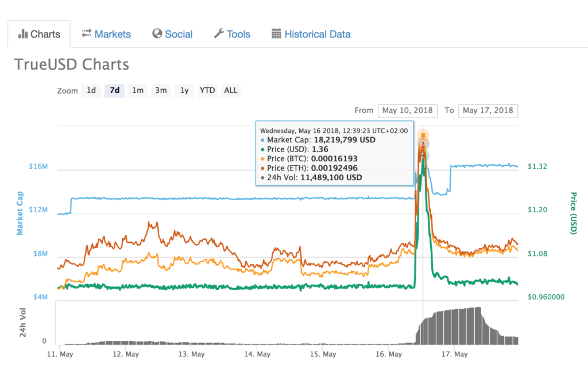Click the bar chart icon on Charts tab
This screenshot has width=588, height=366.
click(x=23, y=34)
